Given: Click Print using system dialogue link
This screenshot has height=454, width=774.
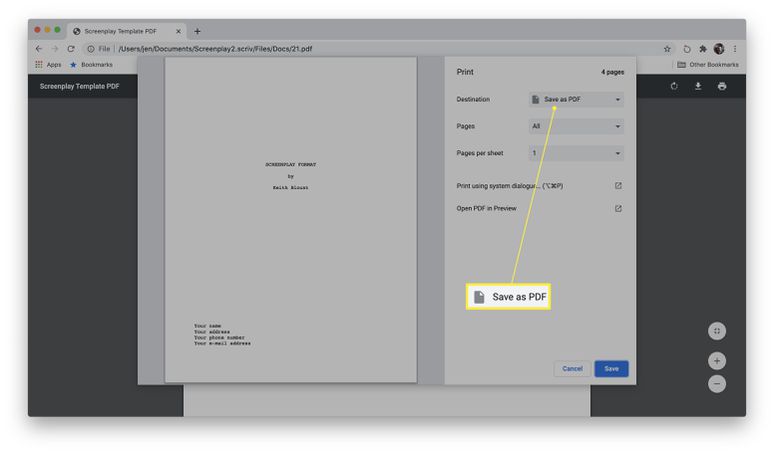Looking at the screenshot, I should pyautogui.click(x=509, y=186).
